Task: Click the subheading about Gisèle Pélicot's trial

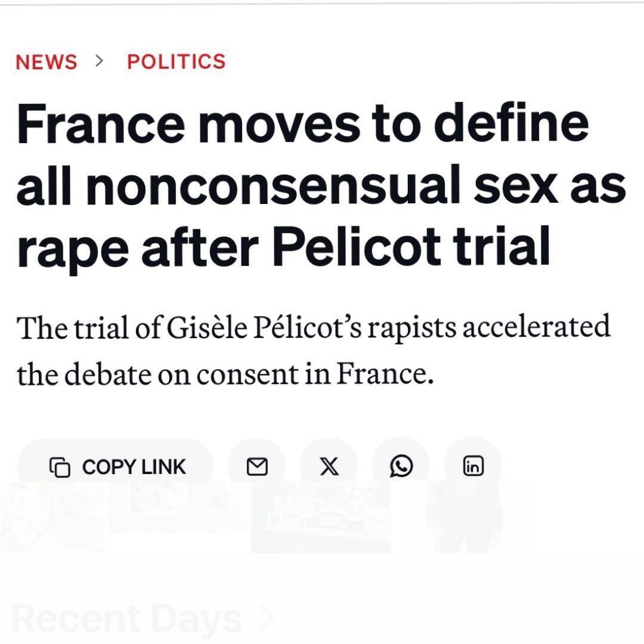Action: pyautogui.click(x=314, y=351)
